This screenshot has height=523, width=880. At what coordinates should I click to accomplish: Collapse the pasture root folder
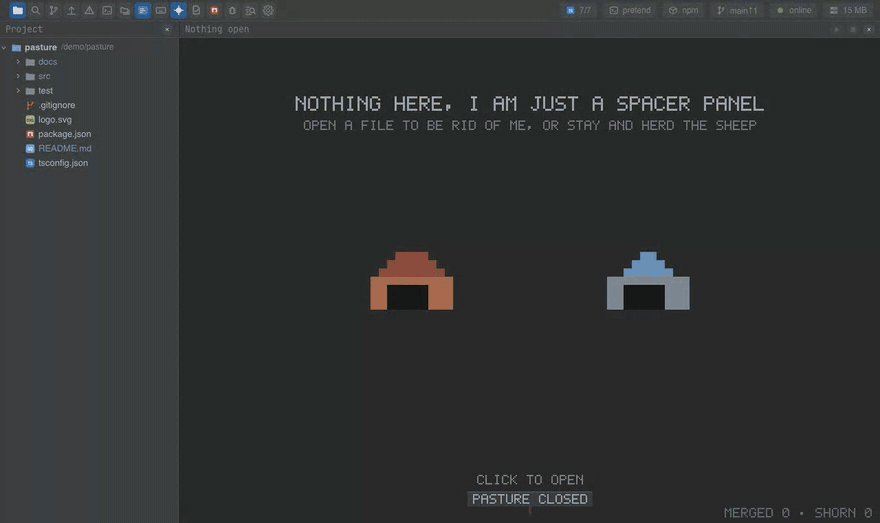click(x=4, y=48)
